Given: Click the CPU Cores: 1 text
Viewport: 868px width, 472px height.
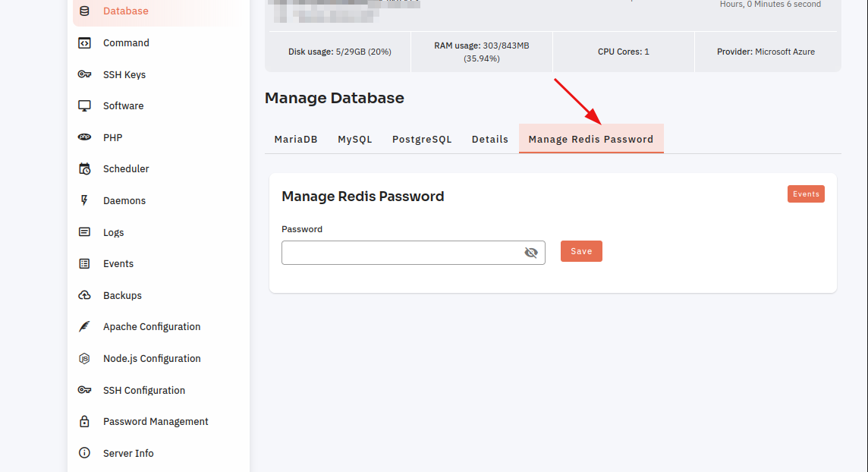Looking at the screenshot, I should pos(624,52).
